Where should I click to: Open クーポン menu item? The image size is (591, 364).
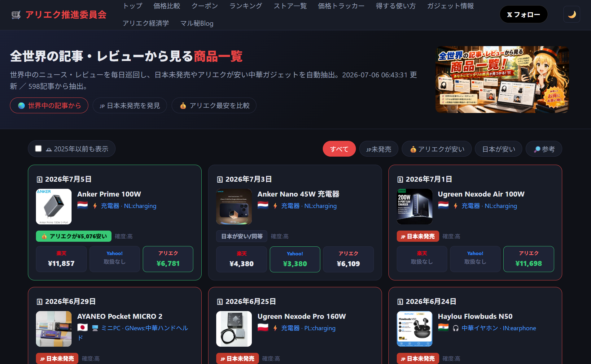coord(204,6)
